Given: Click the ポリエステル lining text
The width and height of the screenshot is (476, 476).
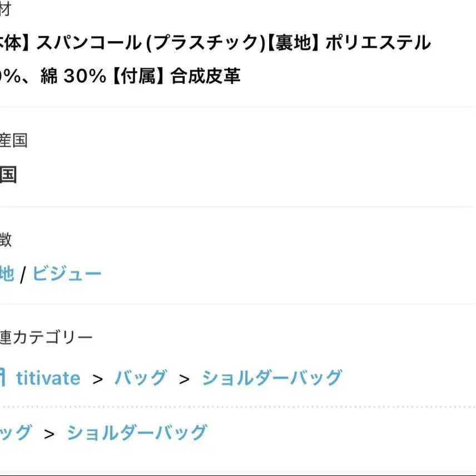Looking at the screenshot, I should pyautogui.click(x=378, y=43).
